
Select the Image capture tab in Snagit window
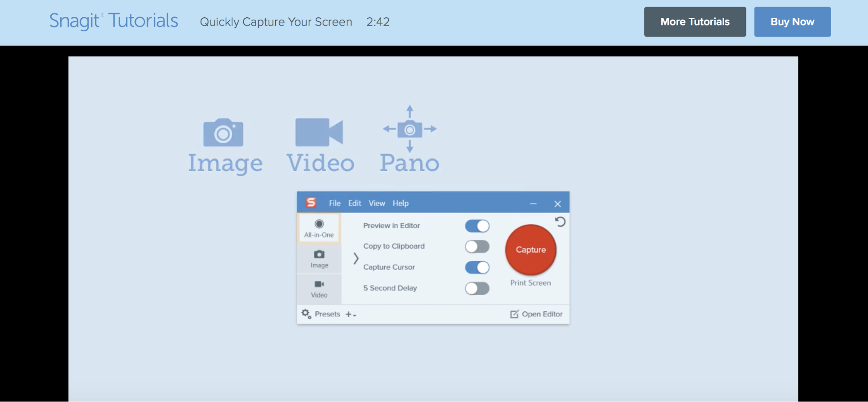[x=319, y=259]
